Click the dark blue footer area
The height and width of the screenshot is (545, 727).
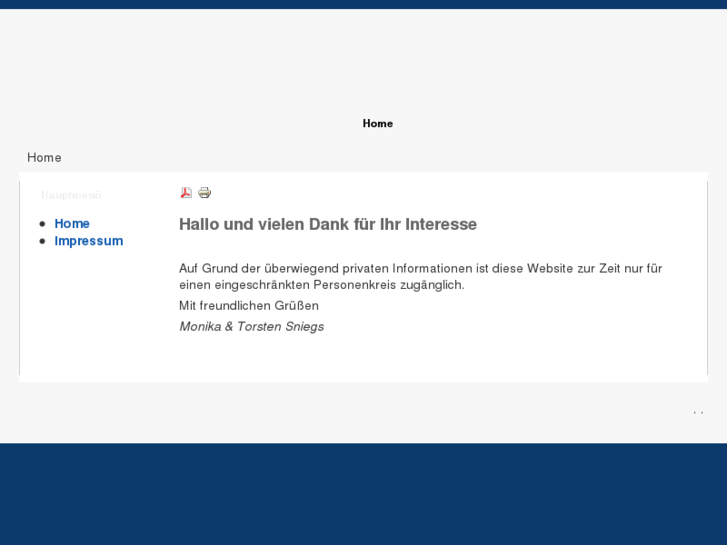(363, 494)
